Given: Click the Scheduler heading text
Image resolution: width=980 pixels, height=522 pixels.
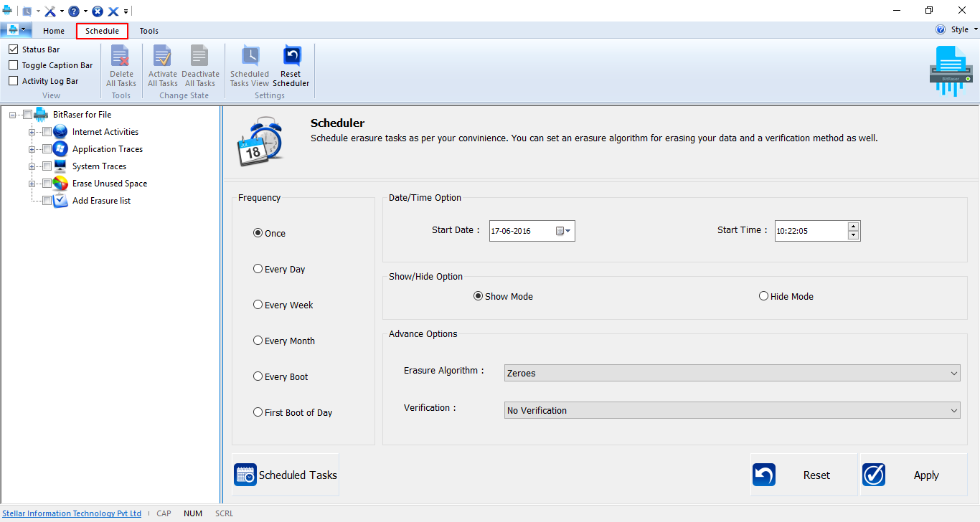Looking at the screenshot, I should 338,123.
